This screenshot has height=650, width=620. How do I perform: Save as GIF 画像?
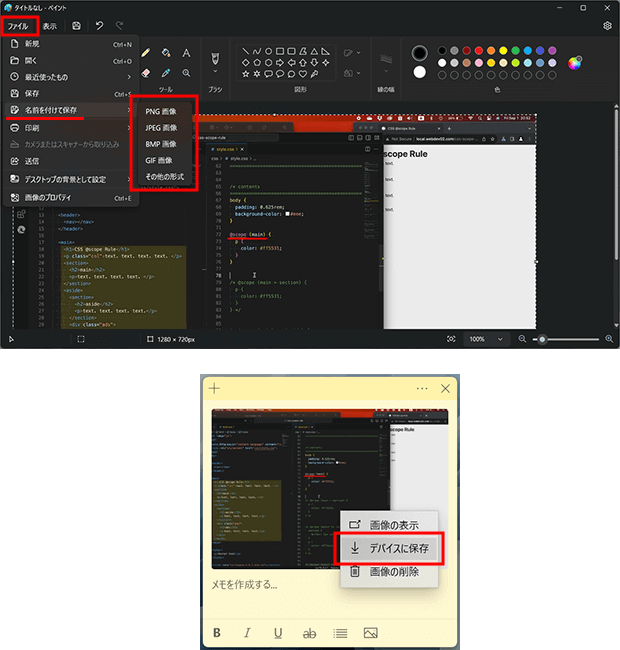(x=165, y=160)
